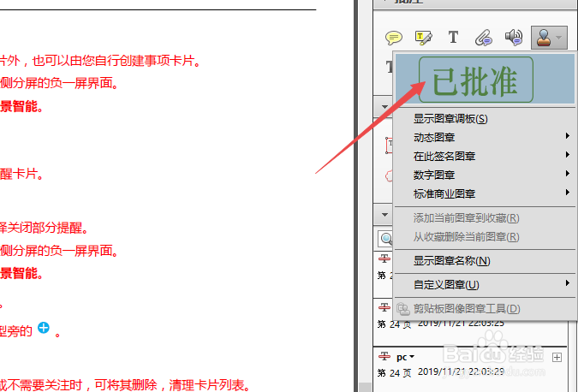Click document text 醒卡片。
The width and height of the screenshot is (578, 392).
click(21, 174)
